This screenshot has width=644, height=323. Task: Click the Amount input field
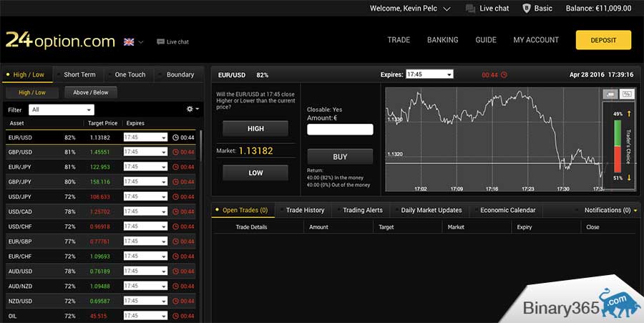pos(340,130)
